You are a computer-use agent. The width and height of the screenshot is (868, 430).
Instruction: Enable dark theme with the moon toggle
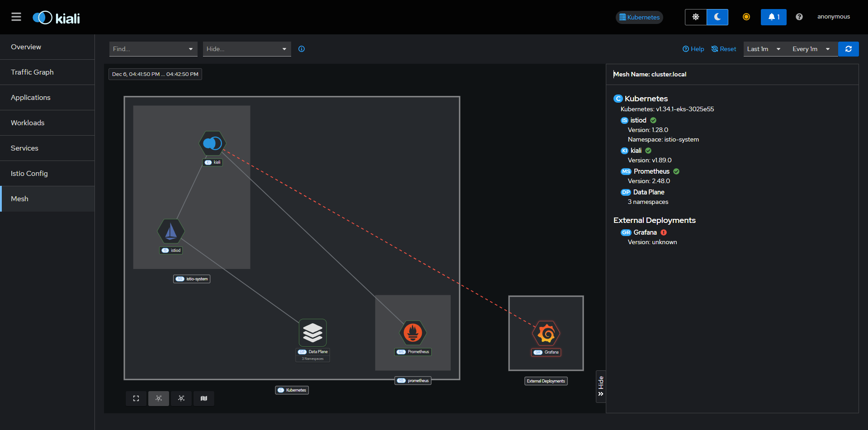pos(717,17)
